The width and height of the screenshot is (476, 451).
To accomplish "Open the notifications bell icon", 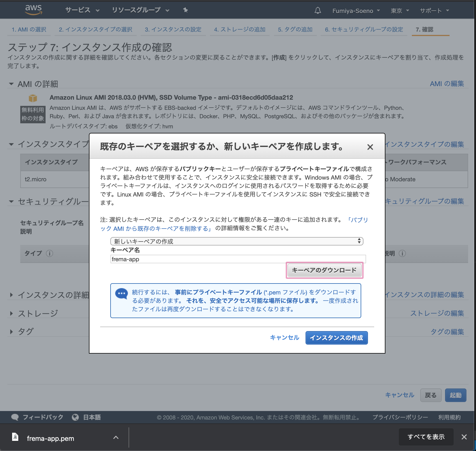I will [x=318, y=10].
